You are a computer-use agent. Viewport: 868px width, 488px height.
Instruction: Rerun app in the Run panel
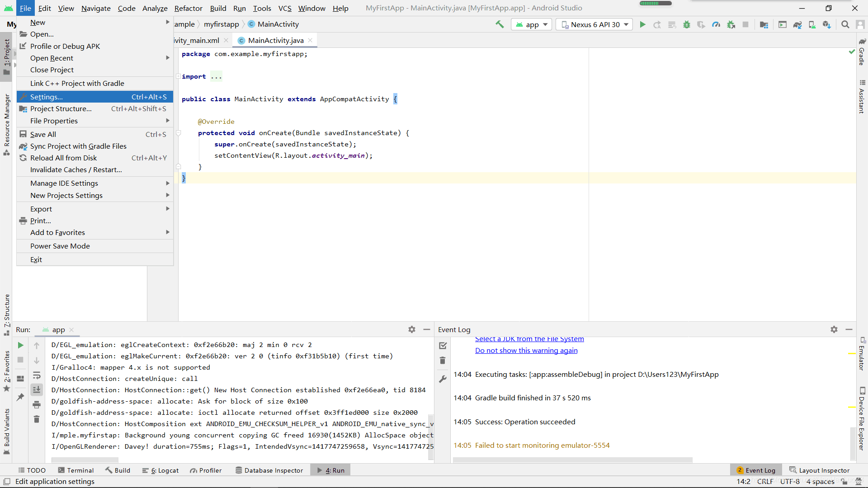20,345
